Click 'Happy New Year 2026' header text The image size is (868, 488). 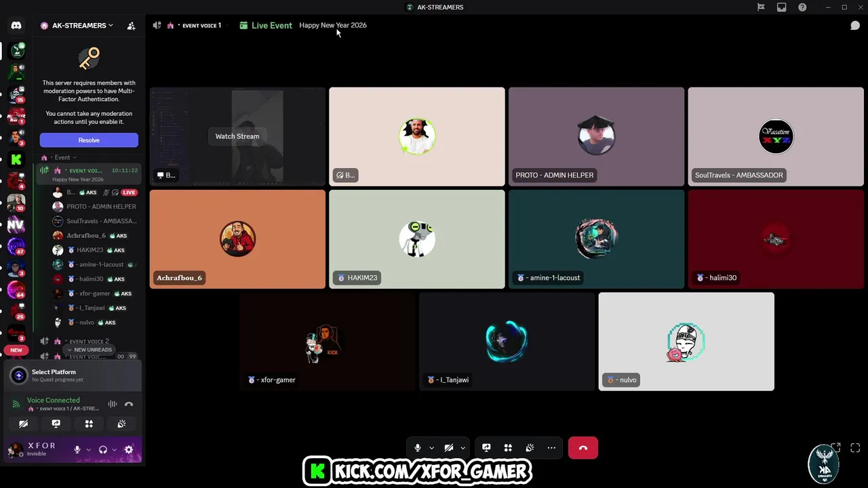333,26
